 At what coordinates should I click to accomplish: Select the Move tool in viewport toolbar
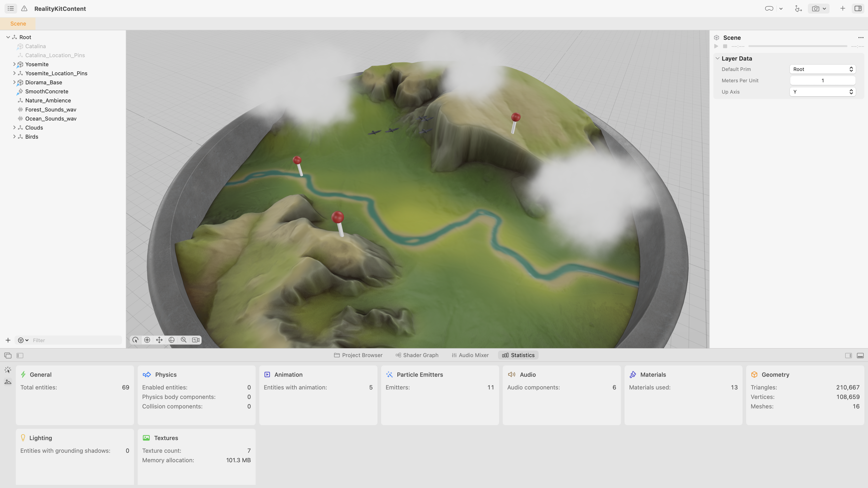pyautogui.click(x=159, y=340)
